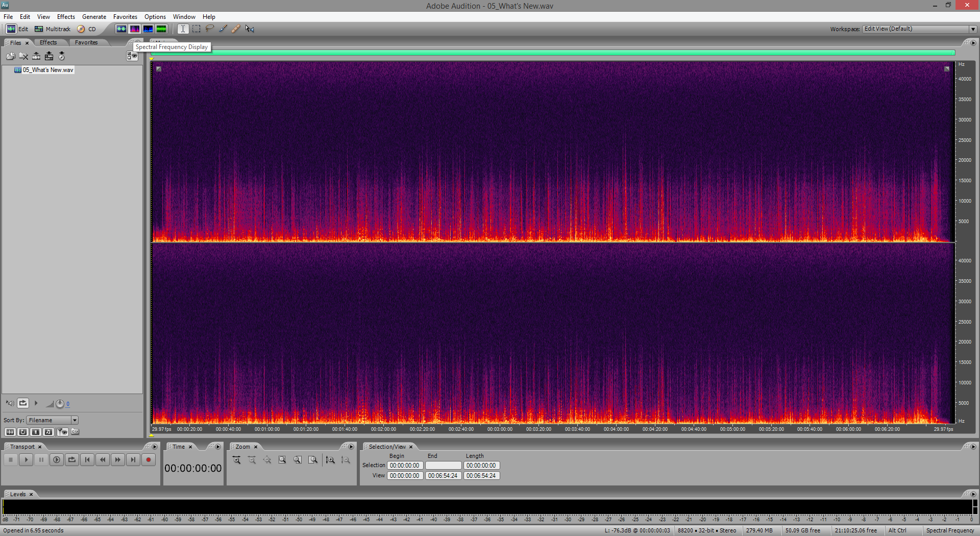Select the Spot Healing Brush tool
980x536 pixels.
point(236,29)
